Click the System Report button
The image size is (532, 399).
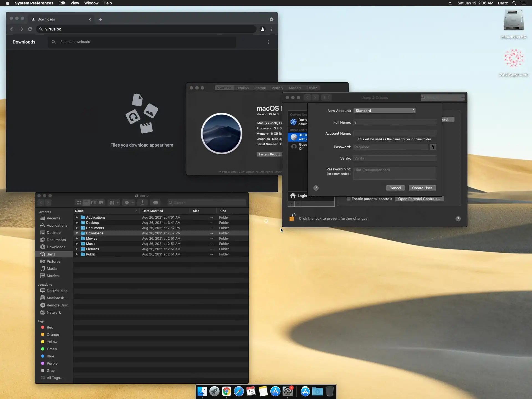coord(269,154)
